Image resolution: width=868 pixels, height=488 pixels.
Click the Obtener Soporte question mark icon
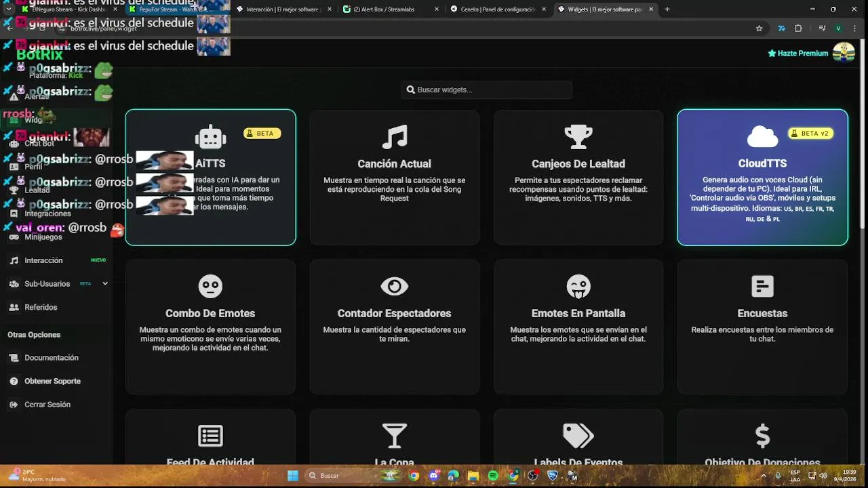(x=14, y=381)
